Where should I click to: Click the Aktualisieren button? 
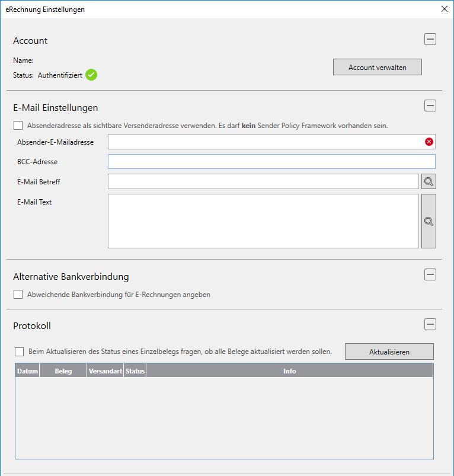[389, 352]
